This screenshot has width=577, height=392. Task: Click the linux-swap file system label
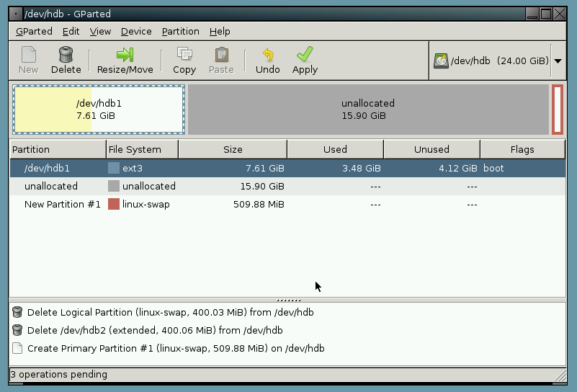point(146,205)
